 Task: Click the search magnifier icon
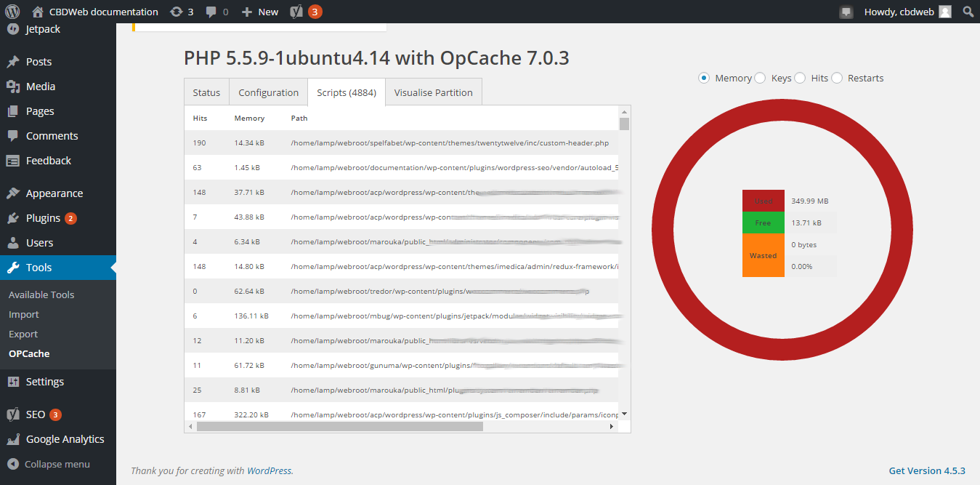point(968,12)
